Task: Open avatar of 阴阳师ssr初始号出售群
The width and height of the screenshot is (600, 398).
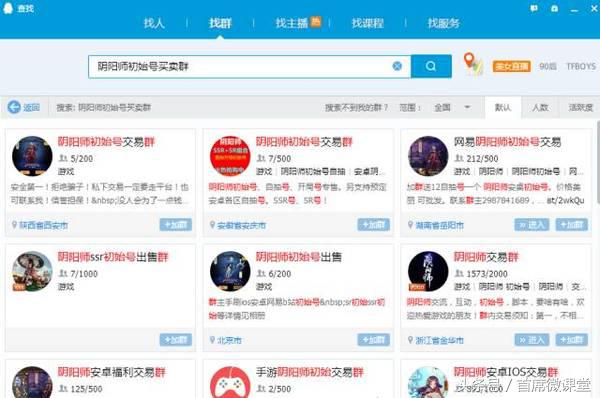Action: point(32,271)
